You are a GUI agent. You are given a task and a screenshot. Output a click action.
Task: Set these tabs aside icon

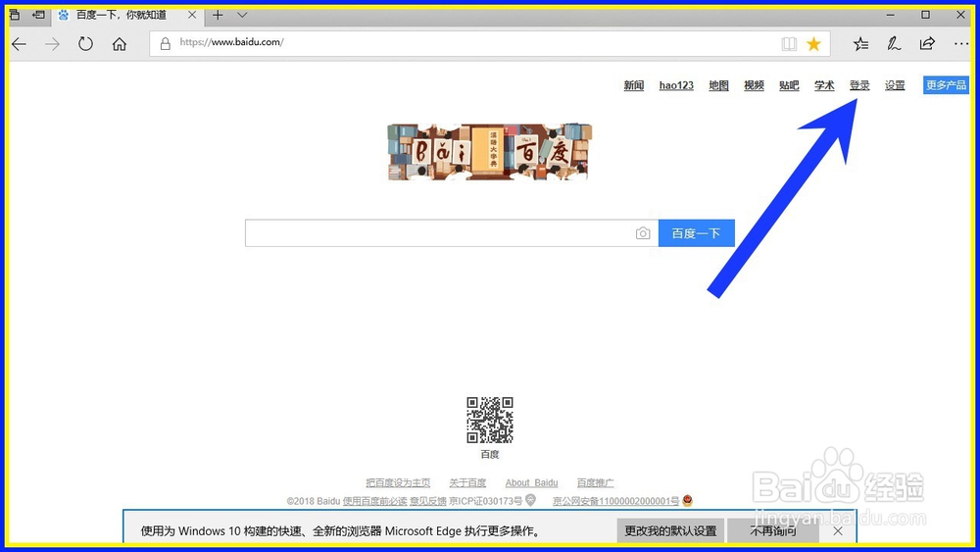click(x=39, y=15)
